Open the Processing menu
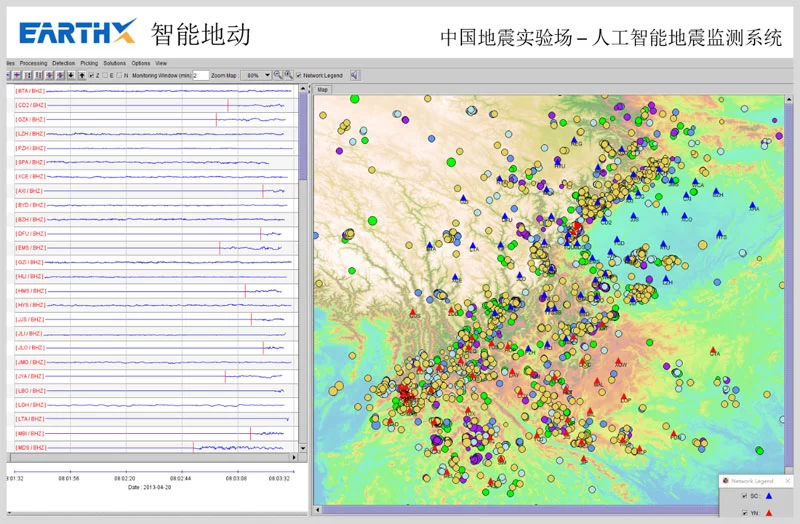The width and height of the screenshot is (800, 524). [x=33, y=63]
